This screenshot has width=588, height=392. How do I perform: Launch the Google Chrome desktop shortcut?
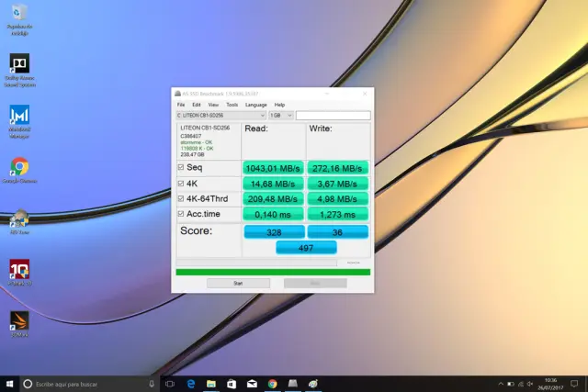tap(18, 166)
